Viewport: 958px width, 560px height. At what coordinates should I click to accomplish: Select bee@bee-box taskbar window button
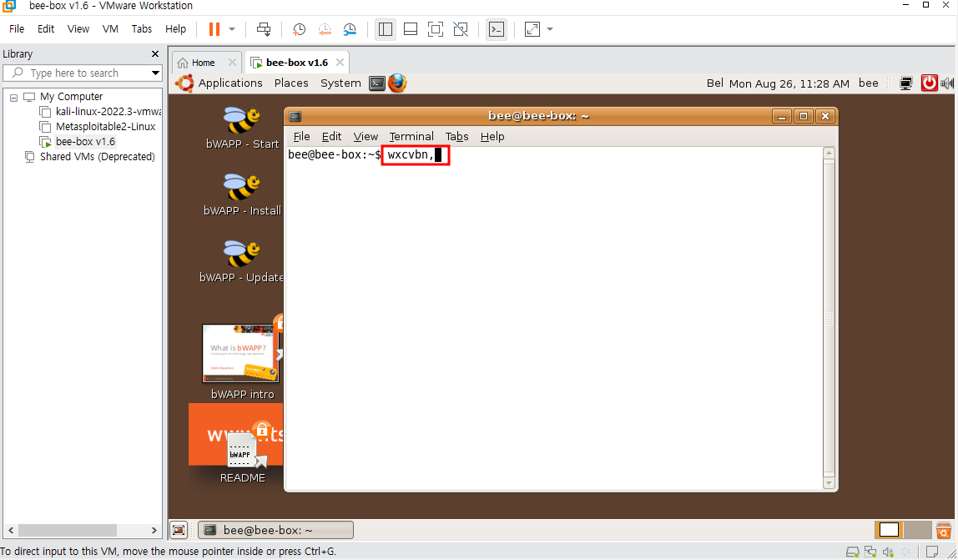(276, 530)
